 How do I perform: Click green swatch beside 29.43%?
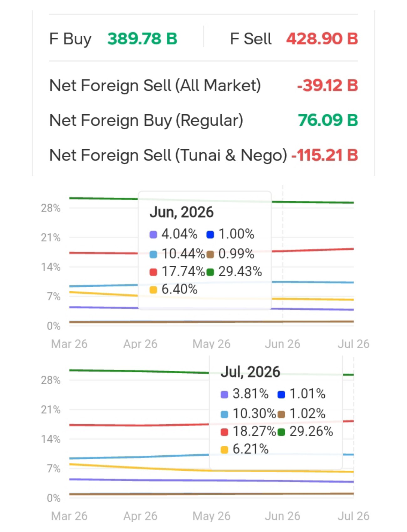pos(210,272)
